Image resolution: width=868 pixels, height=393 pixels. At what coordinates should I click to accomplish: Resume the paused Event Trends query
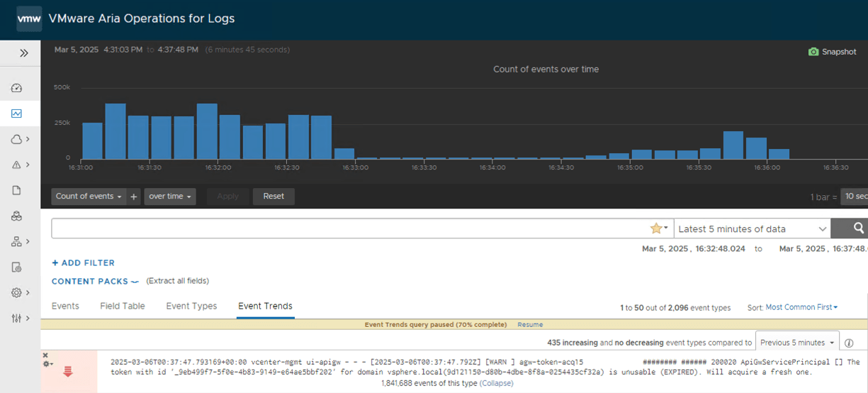pyautogui.click(x=530, y=325)
